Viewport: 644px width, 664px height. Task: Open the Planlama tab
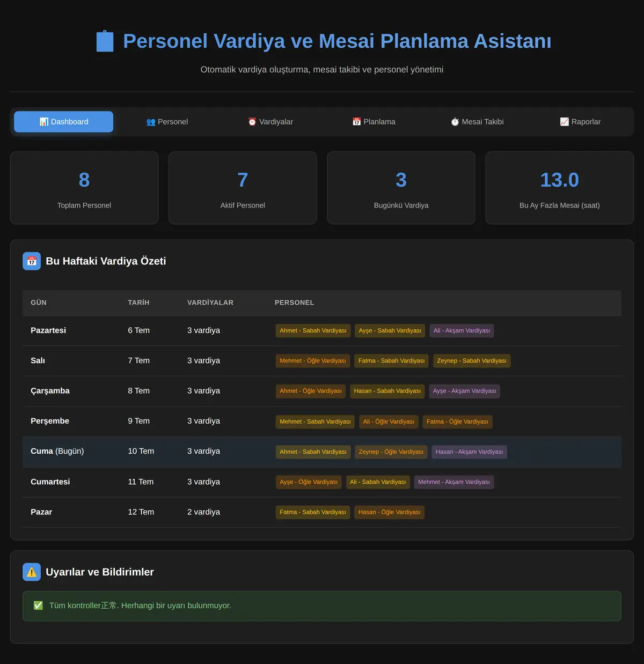pyautogui.click(x=374, y=122)
